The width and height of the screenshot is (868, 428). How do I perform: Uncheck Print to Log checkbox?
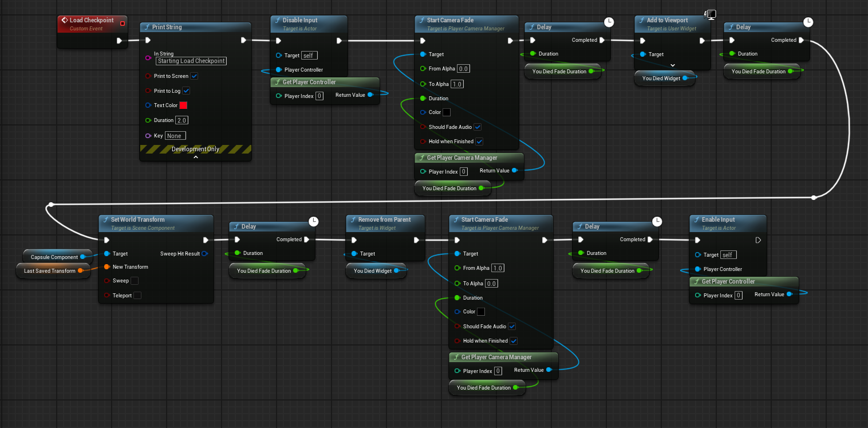(186, 91)
